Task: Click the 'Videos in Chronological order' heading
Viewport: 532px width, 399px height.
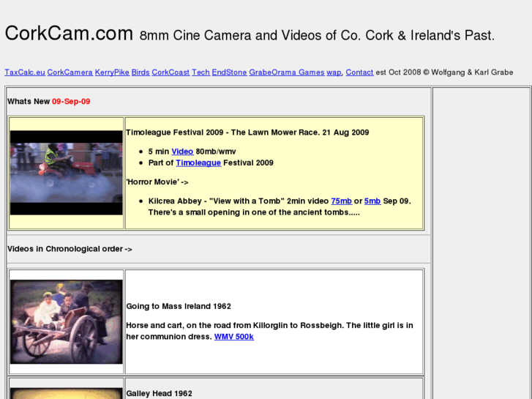Action: 70,249
